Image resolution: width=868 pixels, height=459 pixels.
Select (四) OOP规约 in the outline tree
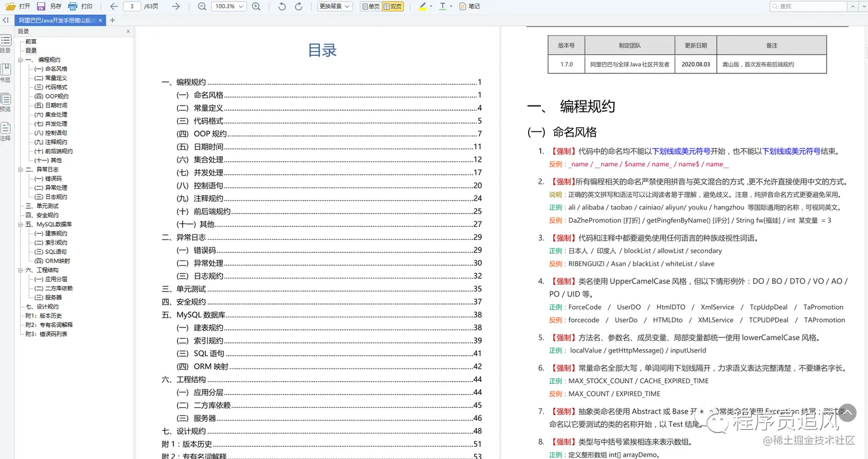tap(51, 96)
